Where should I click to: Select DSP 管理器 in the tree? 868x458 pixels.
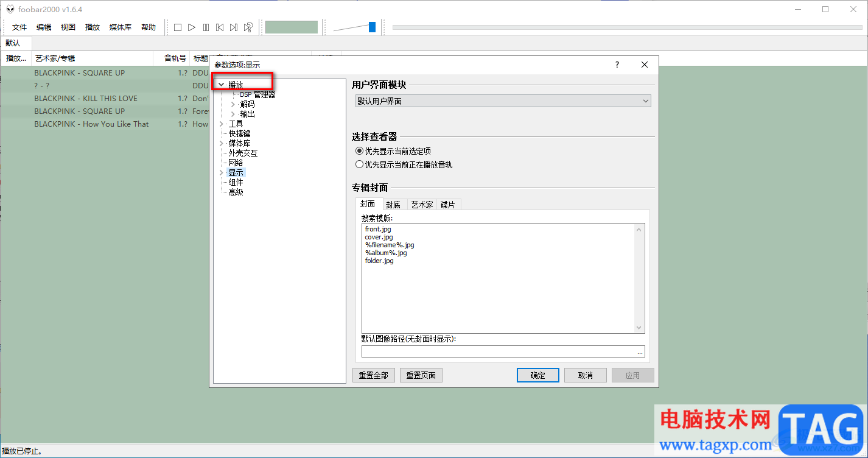[257, 94]
